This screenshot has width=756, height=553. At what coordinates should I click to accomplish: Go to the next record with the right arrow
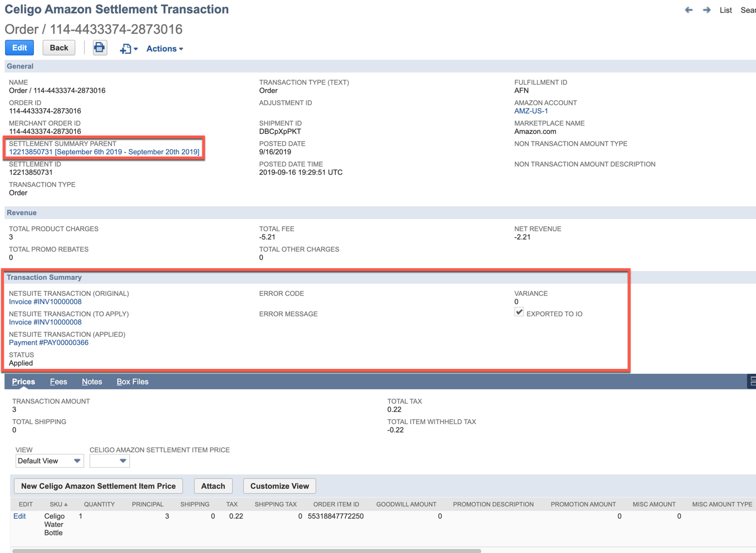(x=706, y=10)
